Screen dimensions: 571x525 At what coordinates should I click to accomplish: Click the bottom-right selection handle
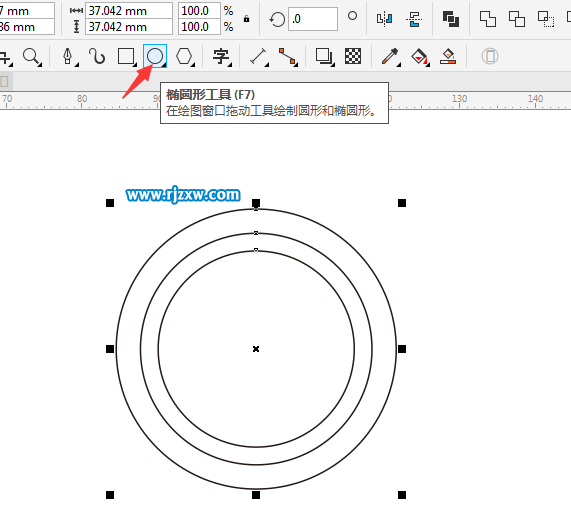[x=402, y=495]
